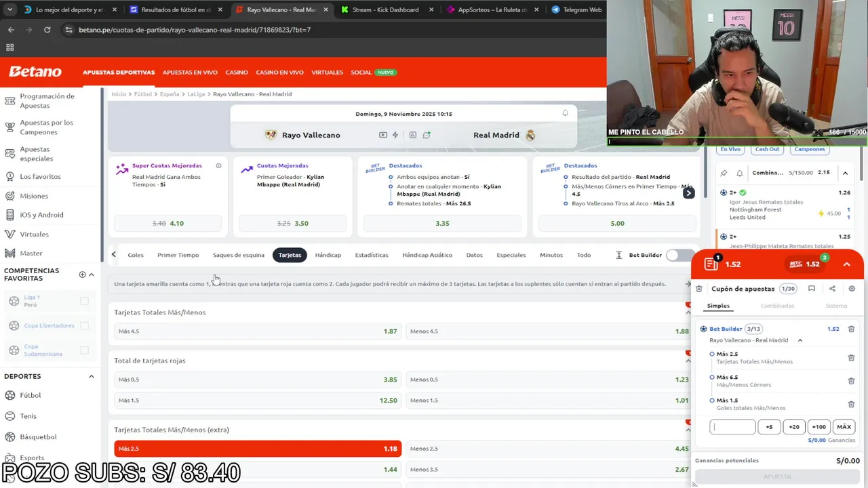Select Básquetbol in the Deportes list
The image size is (868, 488).
pyautogui.click(x=38, y=437)
